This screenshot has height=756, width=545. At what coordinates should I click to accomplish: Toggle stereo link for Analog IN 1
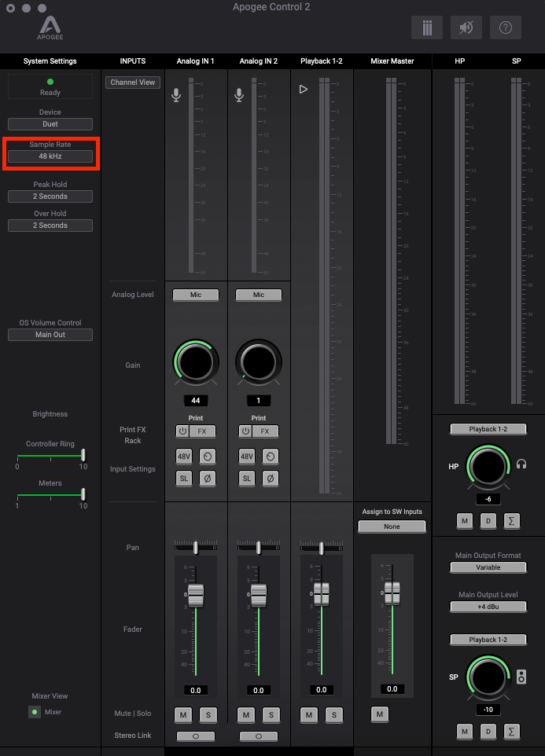point(196,736)
